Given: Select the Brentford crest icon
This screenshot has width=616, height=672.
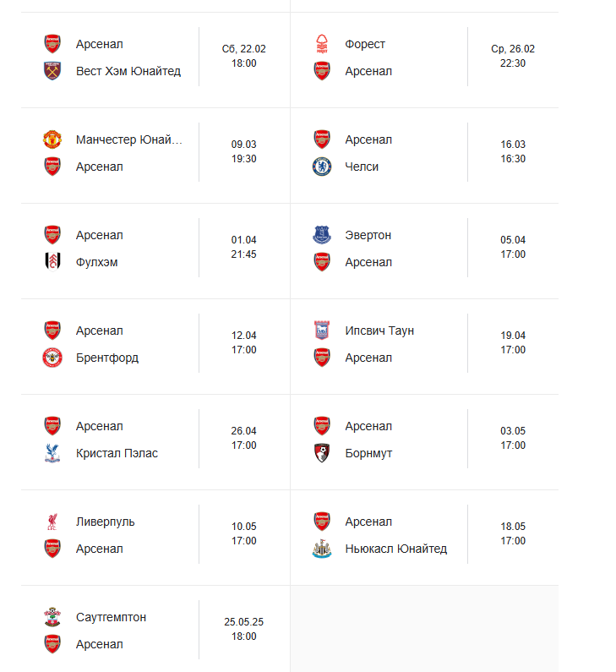Looking at the screenshot, I should 52,358.
